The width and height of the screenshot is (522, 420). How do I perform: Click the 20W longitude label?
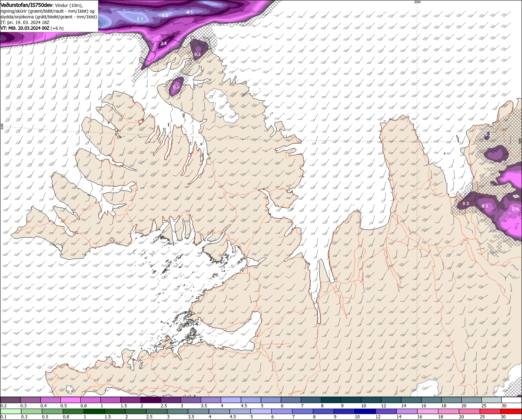coord(417,2)
